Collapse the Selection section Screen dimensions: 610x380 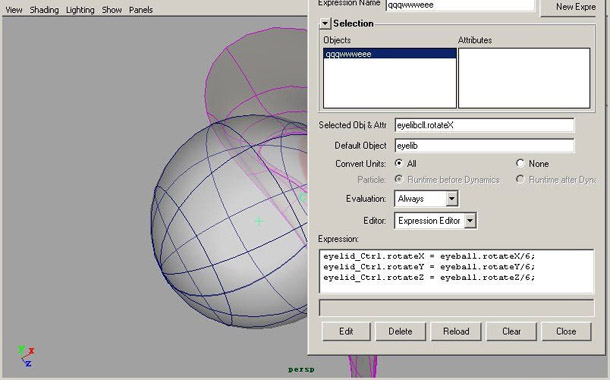(325, 23)
